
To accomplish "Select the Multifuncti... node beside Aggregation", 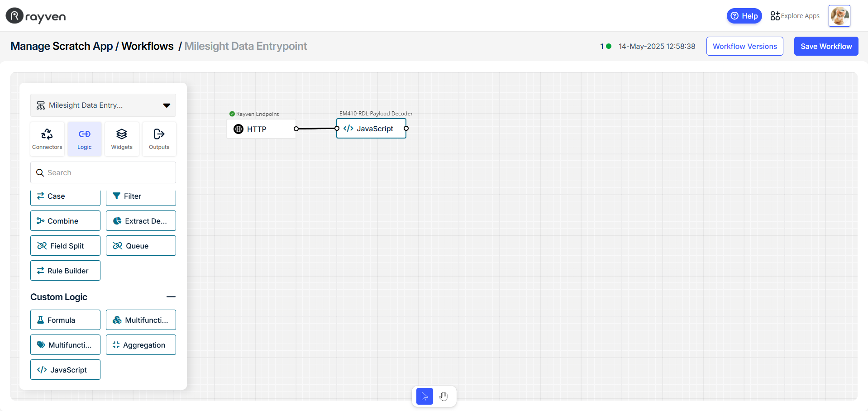I will pyautogui.click(x=65, y=345).
